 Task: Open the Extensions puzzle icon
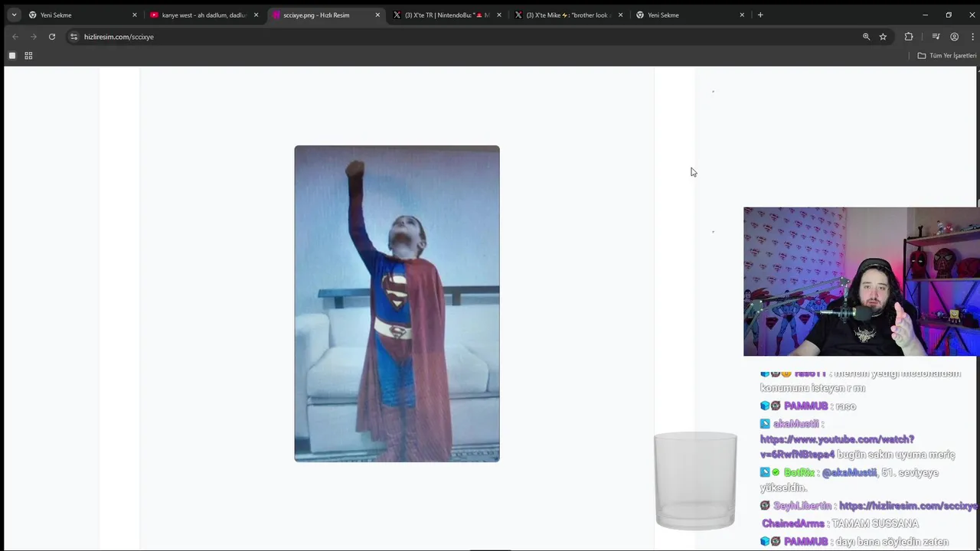click(909, 37)
